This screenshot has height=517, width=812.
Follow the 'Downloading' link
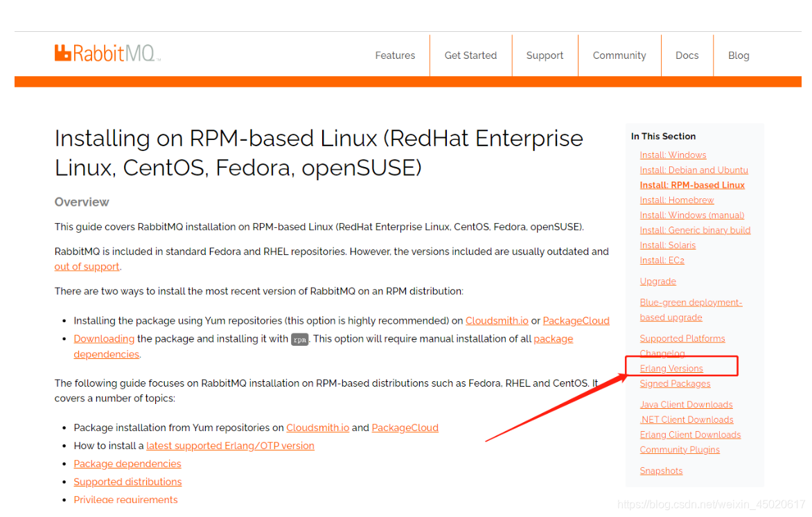[x=103, y=339]
